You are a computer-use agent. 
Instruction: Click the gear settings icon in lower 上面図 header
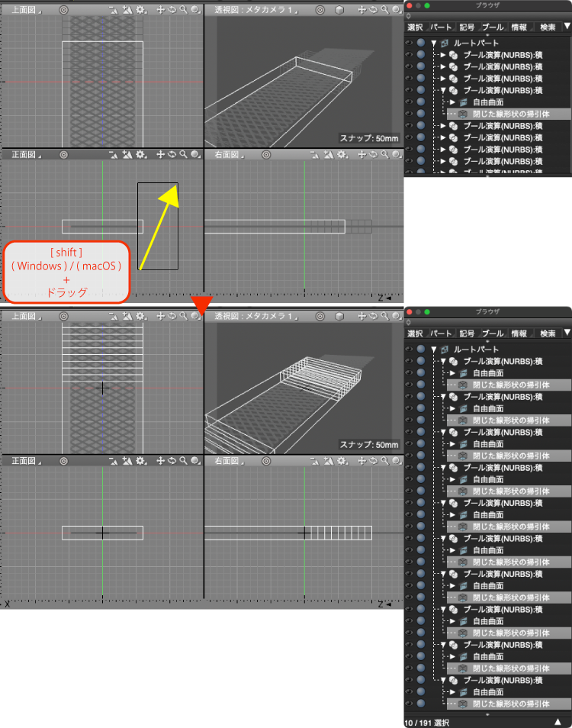tap(140, 317)
